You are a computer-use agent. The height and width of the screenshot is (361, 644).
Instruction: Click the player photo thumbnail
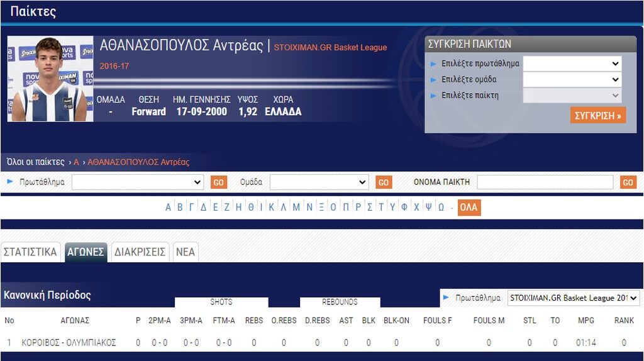[x=50, y=79]
